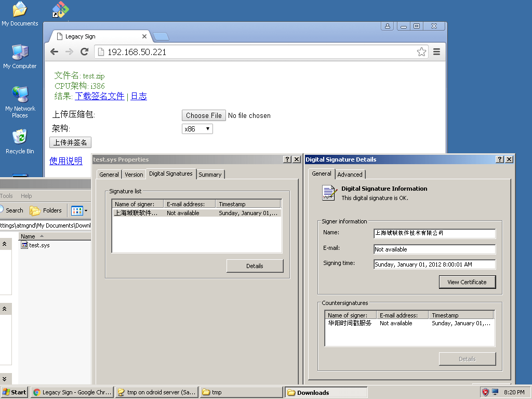The height and width of the screenshot is (399, 532).
Task: Switch to the Version tab
Action: pos(134,175)
